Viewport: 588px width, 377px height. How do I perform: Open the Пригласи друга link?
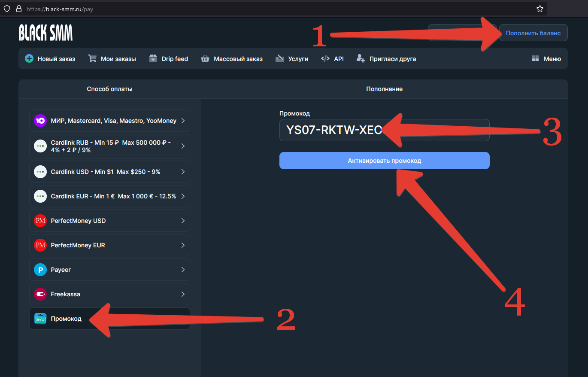click(386, 59)
